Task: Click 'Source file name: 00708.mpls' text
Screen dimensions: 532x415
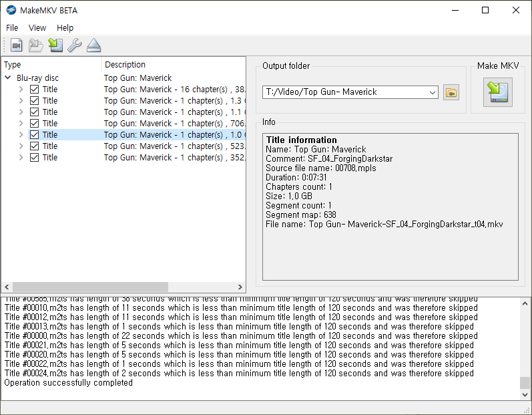Action: 321,168
